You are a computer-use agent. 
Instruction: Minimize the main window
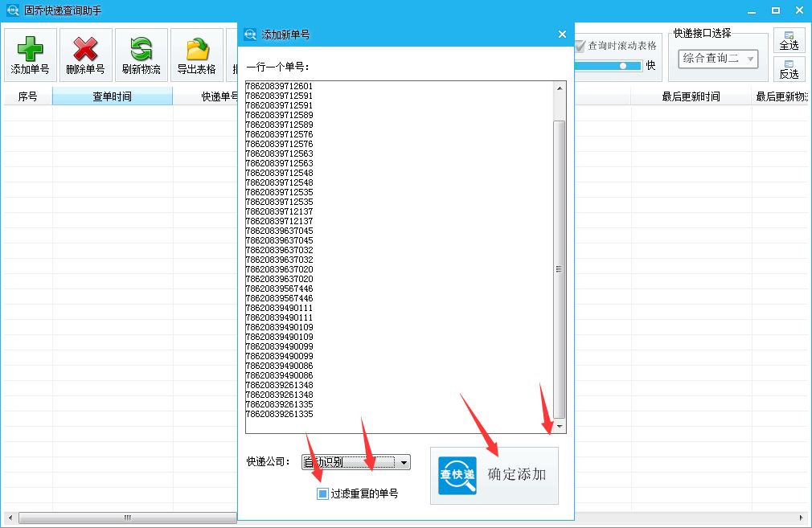[752, 10]
